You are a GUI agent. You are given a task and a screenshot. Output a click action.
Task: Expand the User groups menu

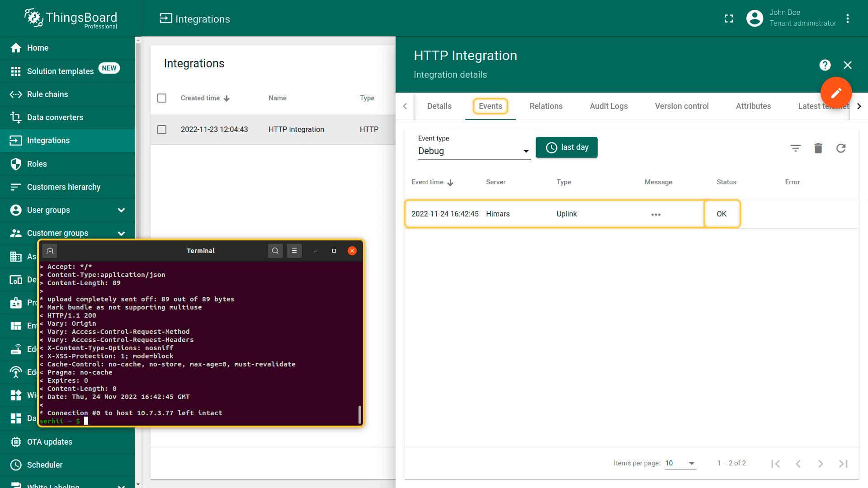pos(121,210)
